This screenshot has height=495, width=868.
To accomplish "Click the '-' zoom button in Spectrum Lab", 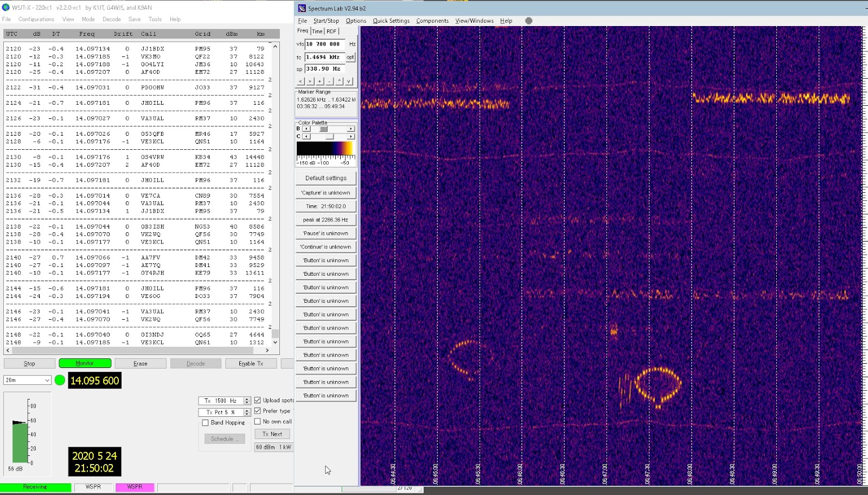I will click(329, 81).
